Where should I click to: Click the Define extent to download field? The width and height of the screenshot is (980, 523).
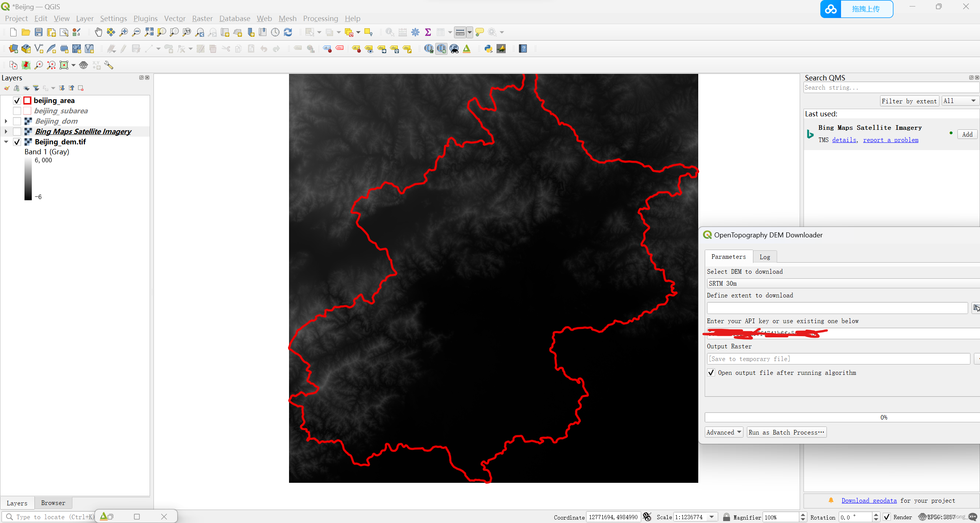click(x=837, y=308)
